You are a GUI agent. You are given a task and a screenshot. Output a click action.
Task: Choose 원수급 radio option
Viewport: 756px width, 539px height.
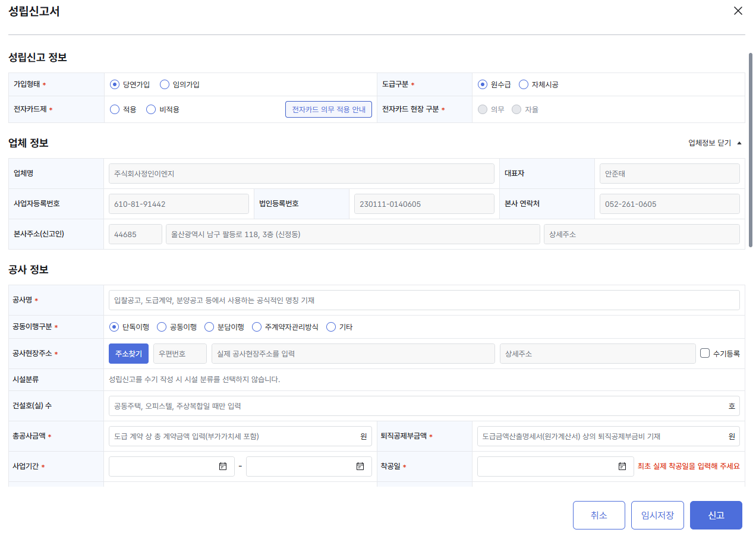tap(483, 84)
